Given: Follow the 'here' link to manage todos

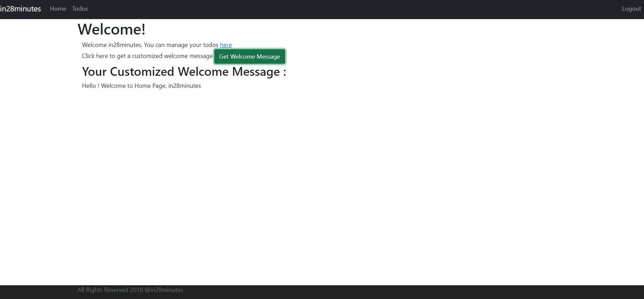Looking at the screenshot, I should pos(226,45).
